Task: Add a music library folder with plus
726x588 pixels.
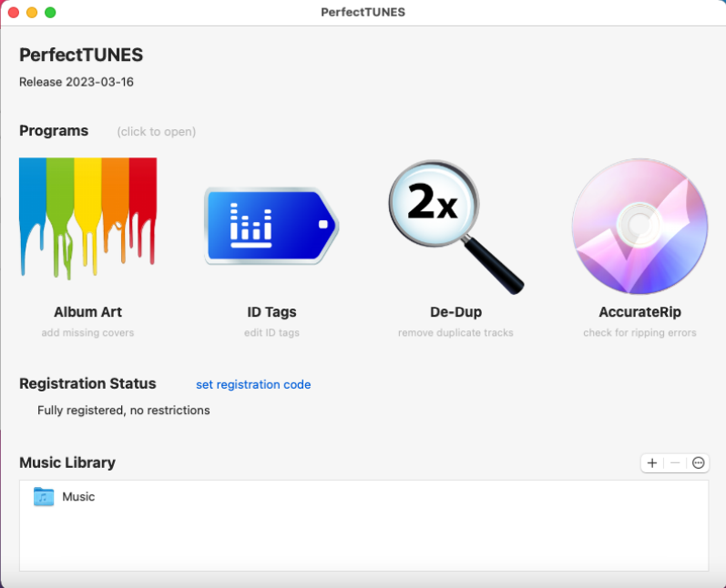Action: 652,462
